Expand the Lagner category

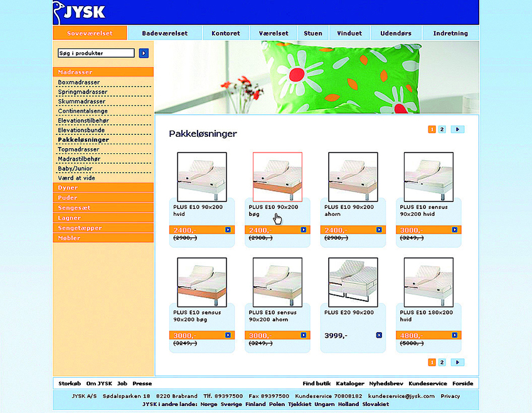tap(103, 218)
